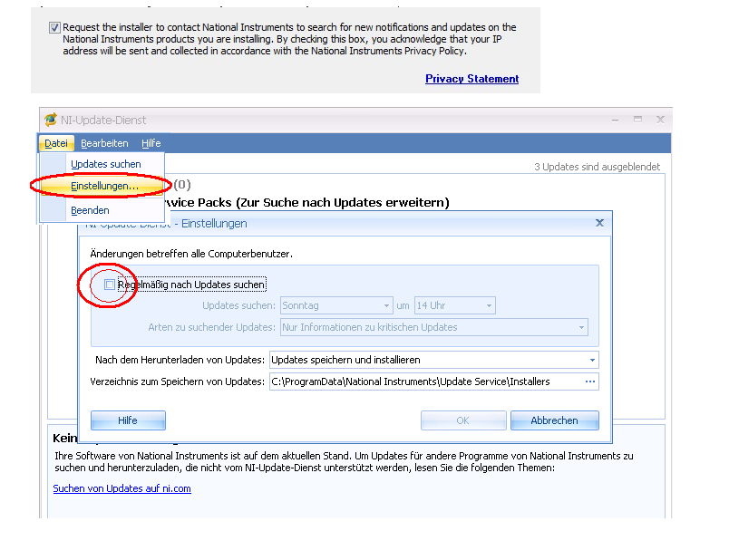Click the browse ellipsis for update directory
This screenshot has height=560, width=729.
tap(590, 381)
